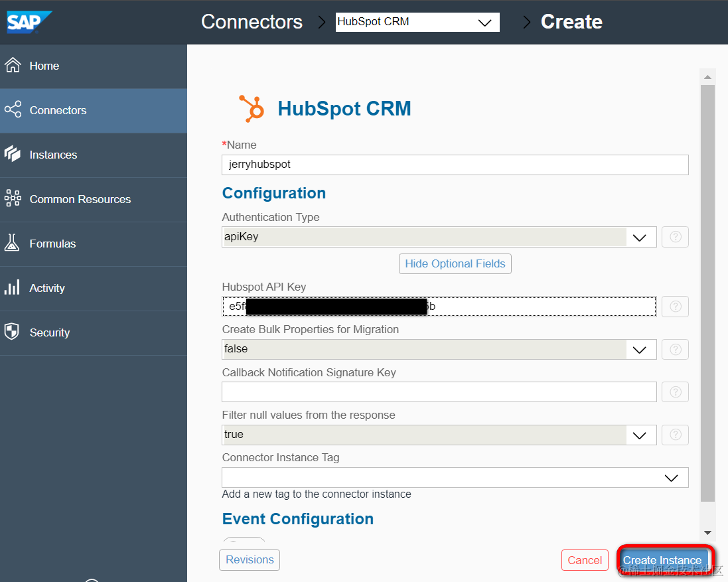
Task: Click the Callback Notification Signature Key field
Action: (439, 392)
